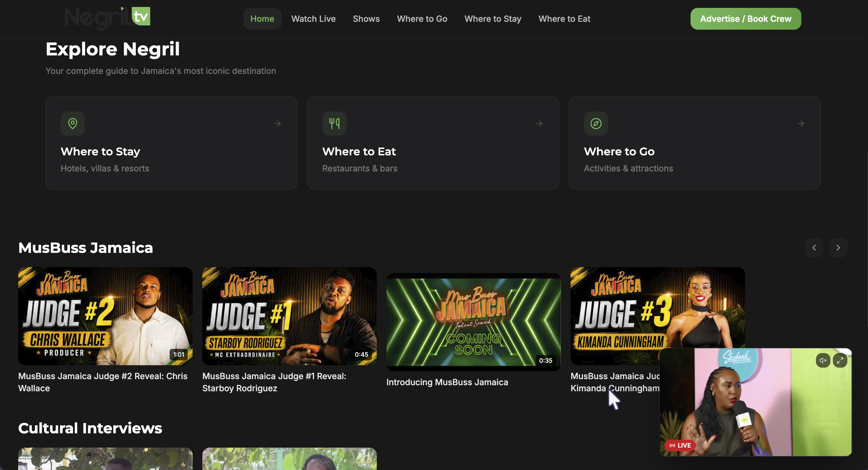
Task: Click the red LIVE badge
Action: [680, 445]
